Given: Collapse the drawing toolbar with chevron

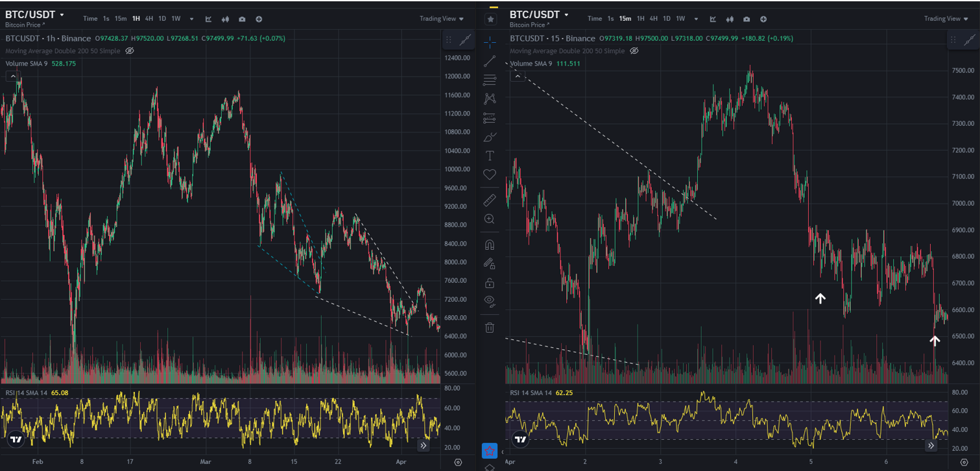Looking at the screenshot, I should coord(502,452).
